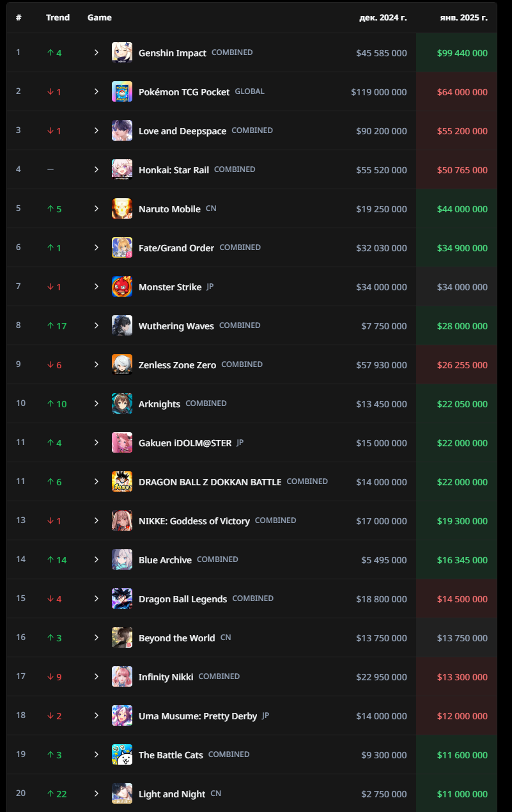
Task: Click the Light and Night January revenue cell
Action: (x=456, y=793)
